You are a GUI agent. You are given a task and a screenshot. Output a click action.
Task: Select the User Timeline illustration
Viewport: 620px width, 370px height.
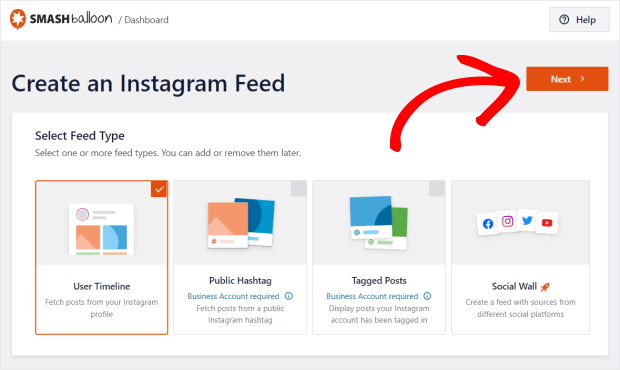(x=101, y=229)
